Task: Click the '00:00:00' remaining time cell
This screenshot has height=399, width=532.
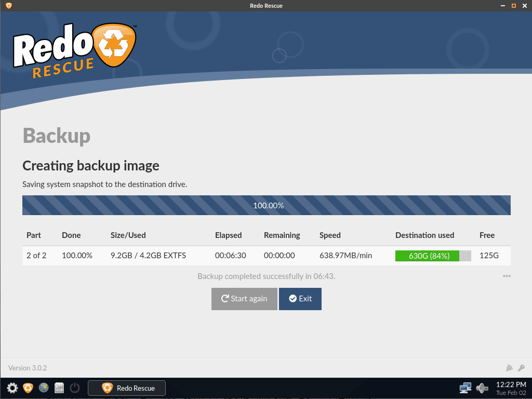Action: pyautogui.click(x=279, y=256)
